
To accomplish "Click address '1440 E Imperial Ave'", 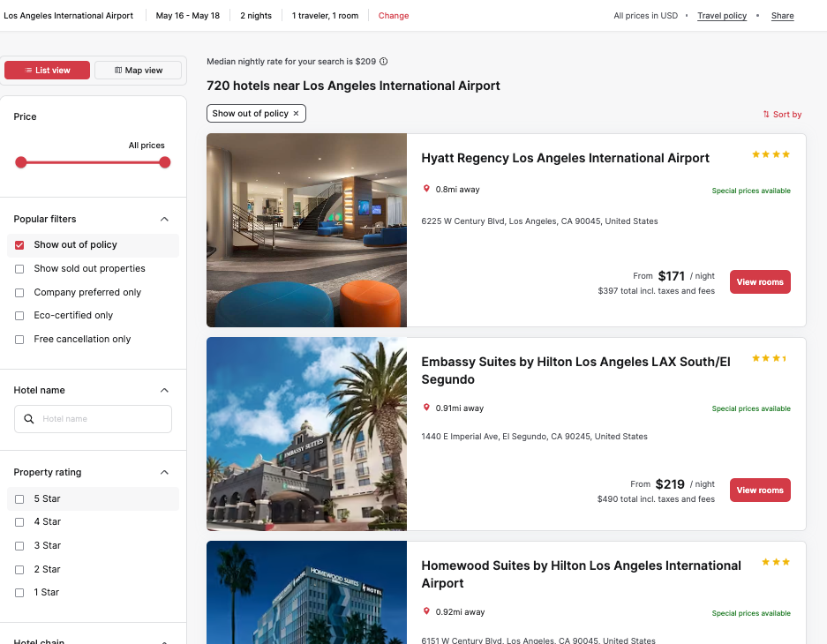I will tap(534, 437).
